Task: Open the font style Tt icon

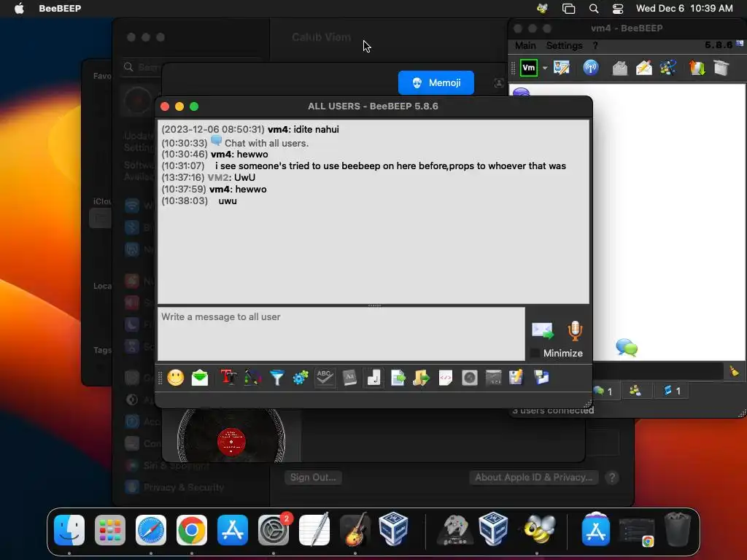Action: [x=228, y=378]
